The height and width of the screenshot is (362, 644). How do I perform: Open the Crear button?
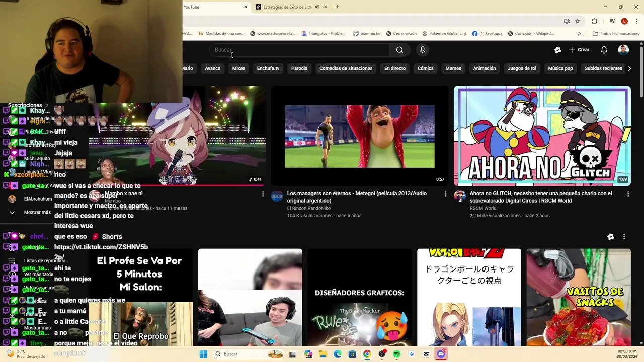[579, 50]
